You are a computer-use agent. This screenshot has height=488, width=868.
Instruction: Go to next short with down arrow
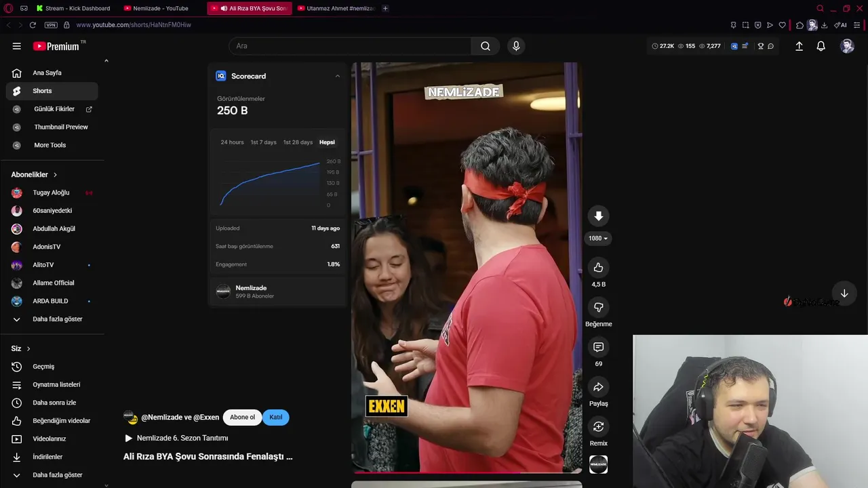pyautogui.click(x=844, y=293)
